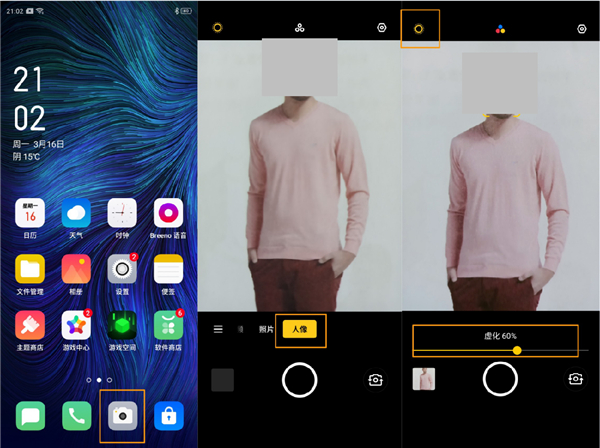Tap the bokeh icon in middle camera screen
This screenshot has height=448, width=600.
click(217, 28)
